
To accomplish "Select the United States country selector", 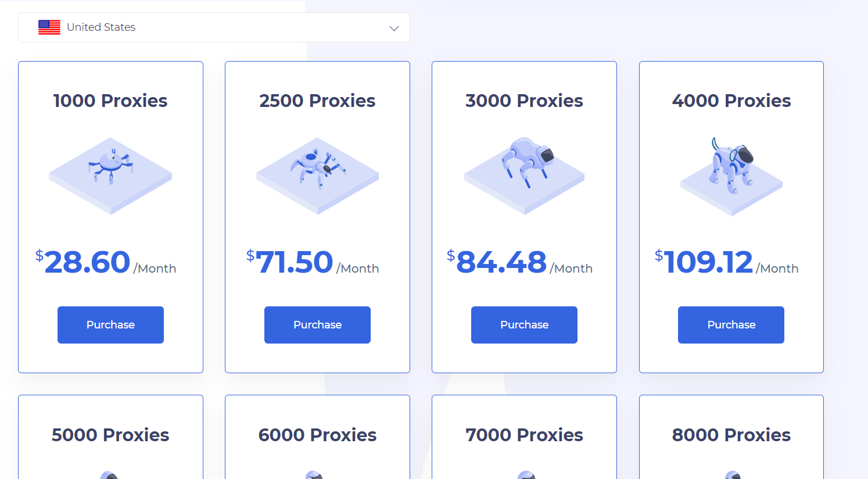I will click(214, 27).
